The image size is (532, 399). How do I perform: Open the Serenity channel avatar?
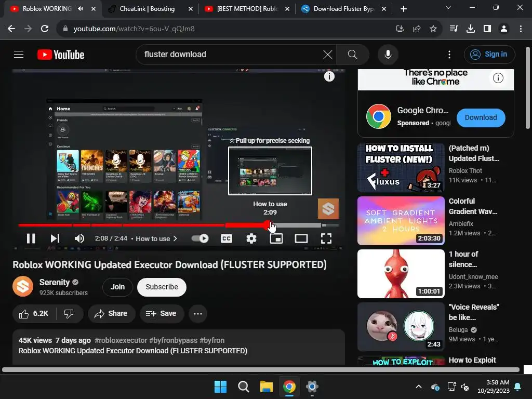[x=23, y=286]
